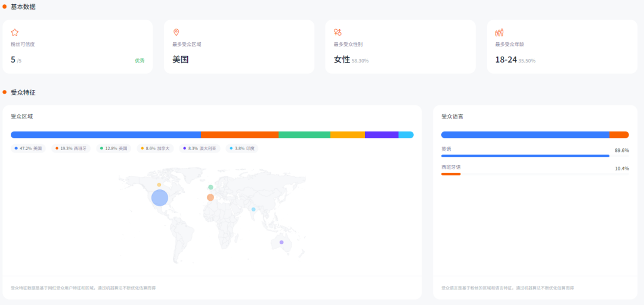Click the location pin icon above 最多受众区域
This screenshot has width=644, height=305.
176,32
